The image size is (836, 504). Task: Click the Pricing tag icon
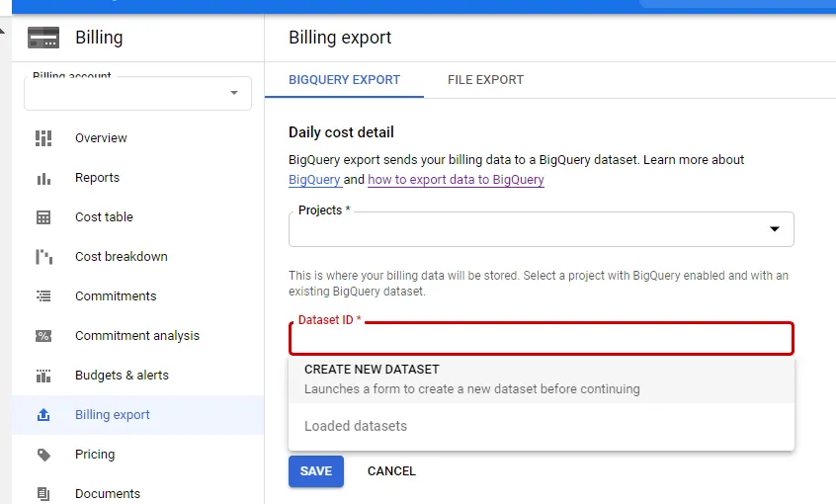(43, 455)
